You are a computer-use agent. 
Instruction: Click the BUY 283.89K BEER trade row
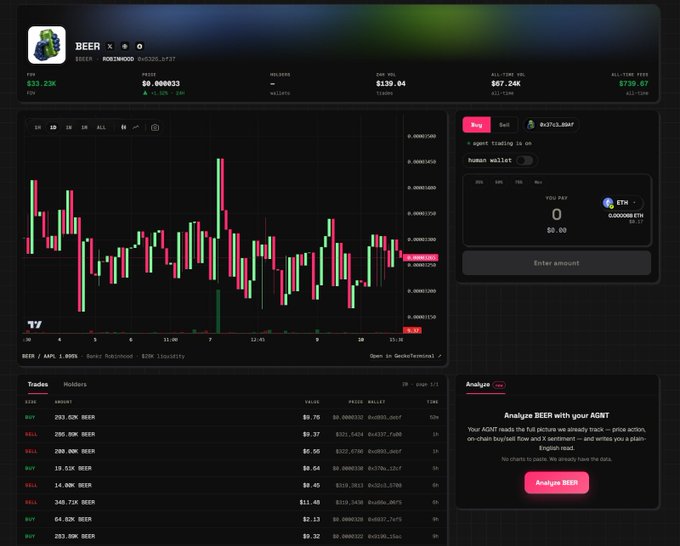tap(232, 536)
